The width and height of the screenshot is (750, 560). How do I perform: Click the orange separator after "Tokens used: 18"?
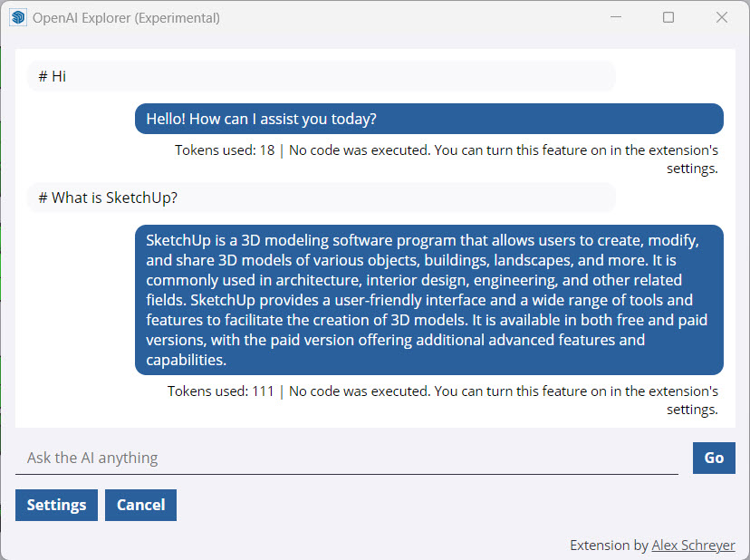tap(282, 150)
